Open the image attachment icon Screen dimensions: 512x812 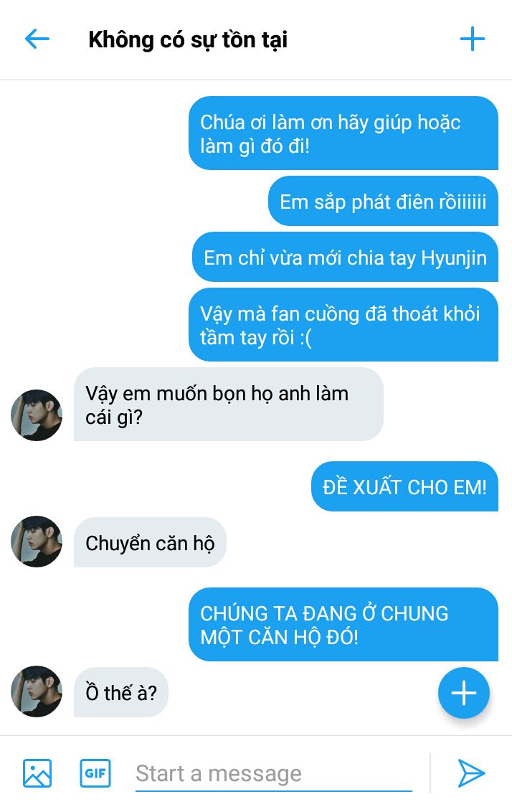click(37, 773)
